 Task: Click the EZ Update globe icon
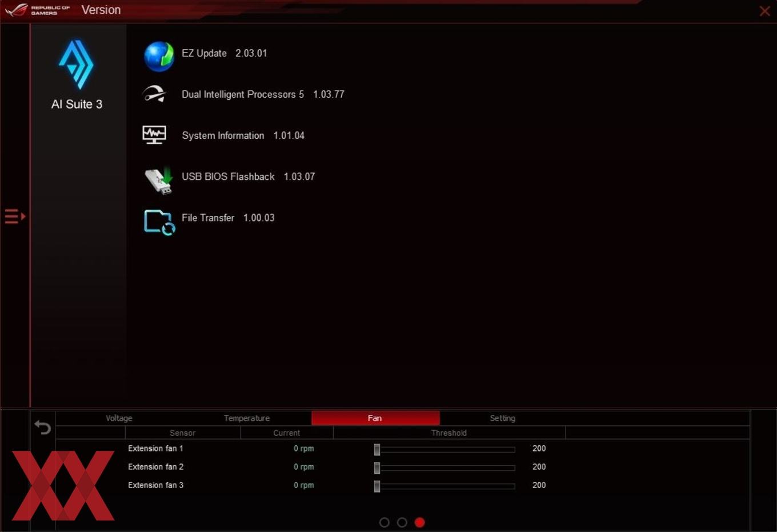click(159, 57)
